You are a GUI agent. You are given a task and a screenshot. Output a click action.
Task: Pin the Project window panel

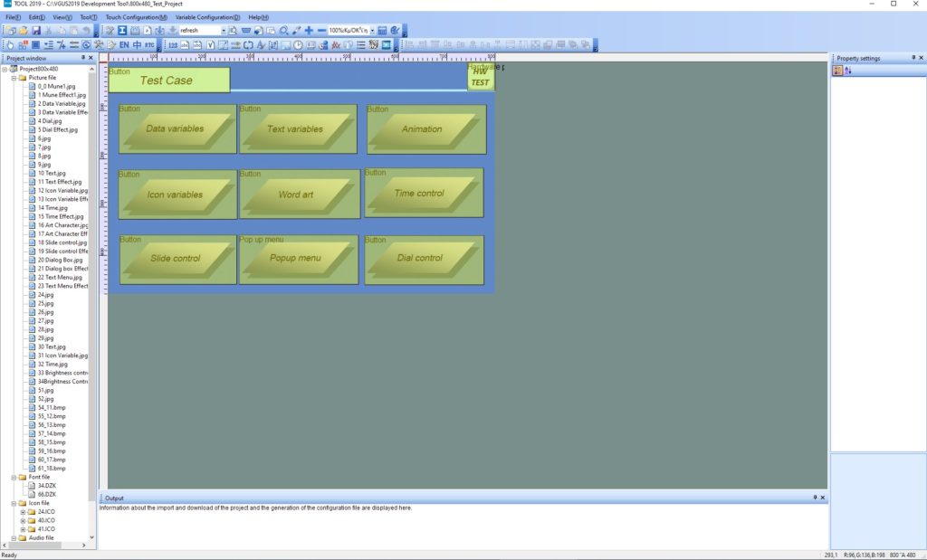[82, 58]
